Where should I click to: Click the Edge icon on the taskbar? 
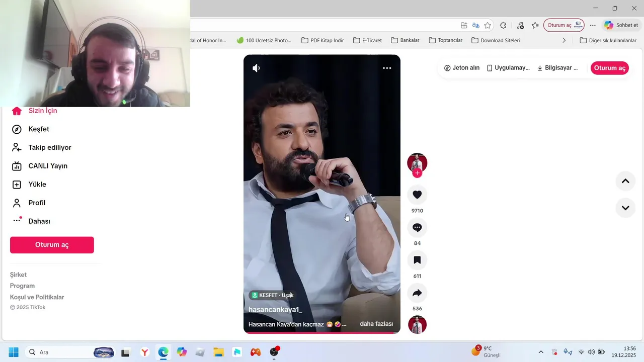click(x=163, y=352)
